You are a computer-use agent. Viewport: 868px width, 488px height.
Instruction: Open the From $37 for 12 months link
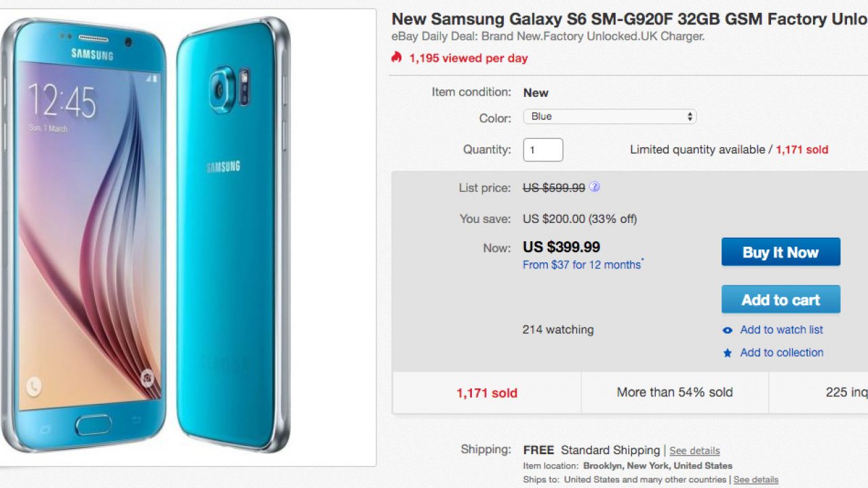582,265
